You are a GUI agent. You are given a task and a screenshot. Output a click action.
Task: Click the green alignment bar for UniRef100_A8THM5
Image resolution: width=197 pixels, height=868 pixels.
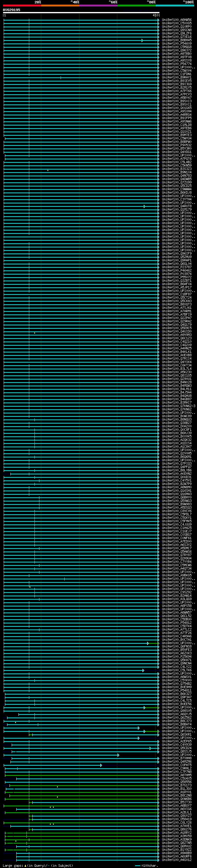pos(82,775)
